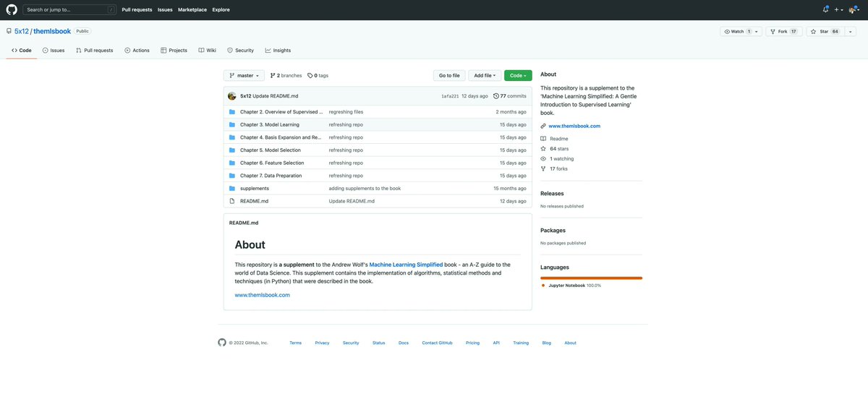This screenshot has width=868, height=407.
Task: Click the folder icon for Chapter 3. Model Learning
Action: (232, 125)
